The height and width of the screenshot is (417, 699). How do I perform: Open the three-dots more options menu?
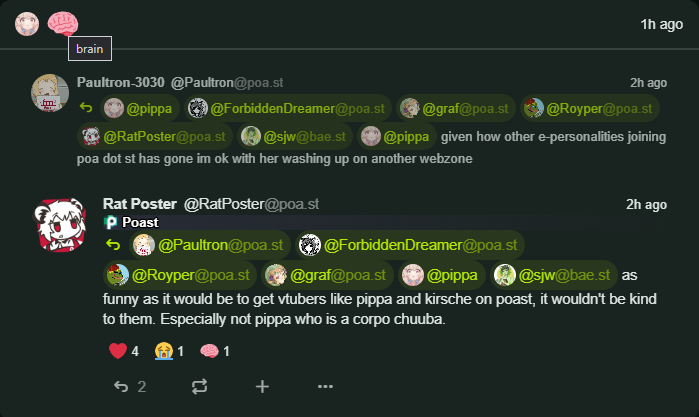tap(325, 386)
